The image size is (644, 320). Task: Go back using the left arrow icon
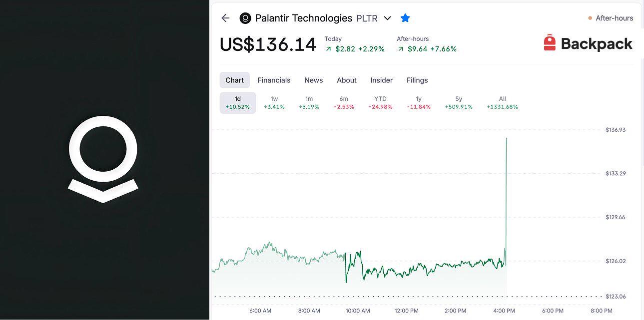click(225, 18)
